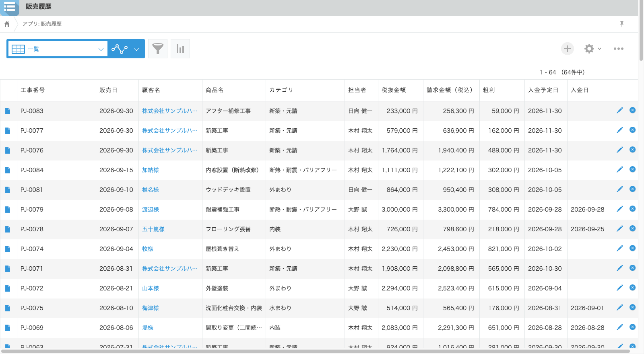Open the app list menu icon

pos(9,7)
